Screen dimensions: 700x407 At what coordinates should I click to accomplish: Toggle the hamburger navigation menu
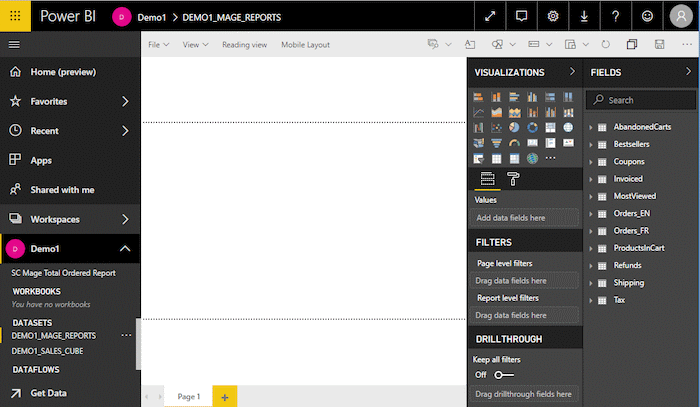click(14, 45)
